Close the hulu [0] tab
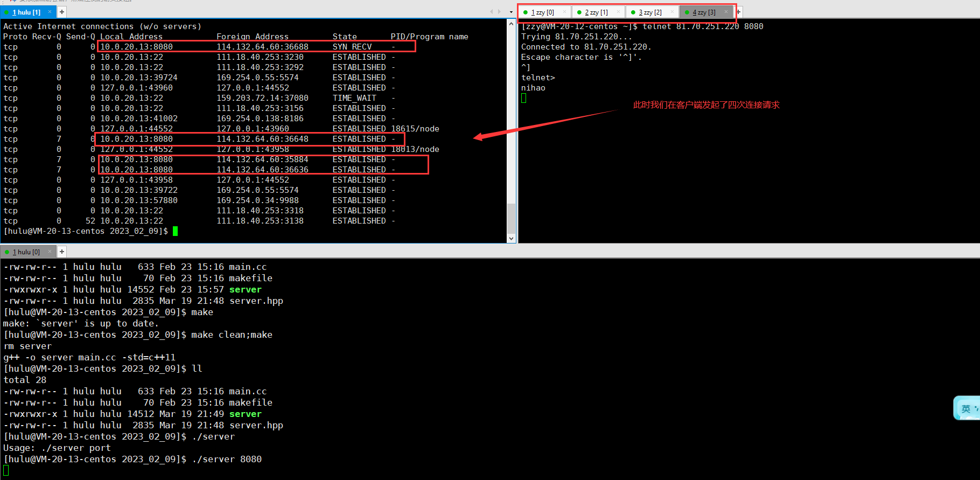Viewport: 980px width, 480px height. click(x=50, y=252)
